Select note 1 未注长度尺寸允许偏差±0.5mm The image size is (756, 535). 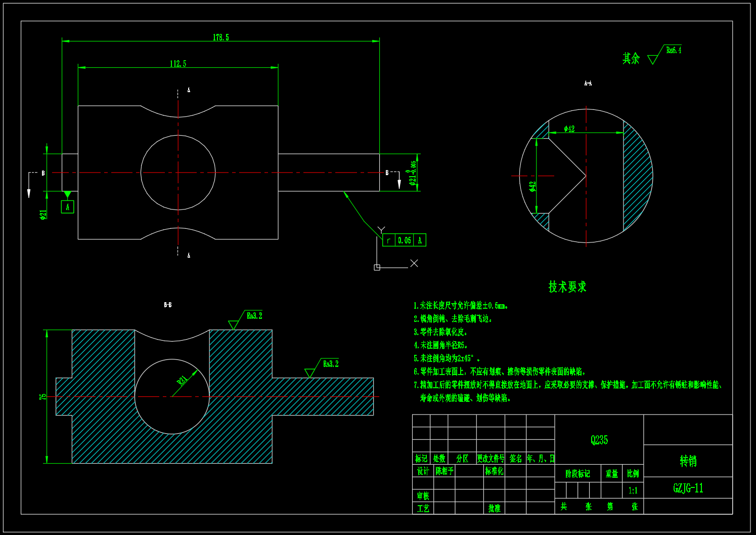pos(461,306)
